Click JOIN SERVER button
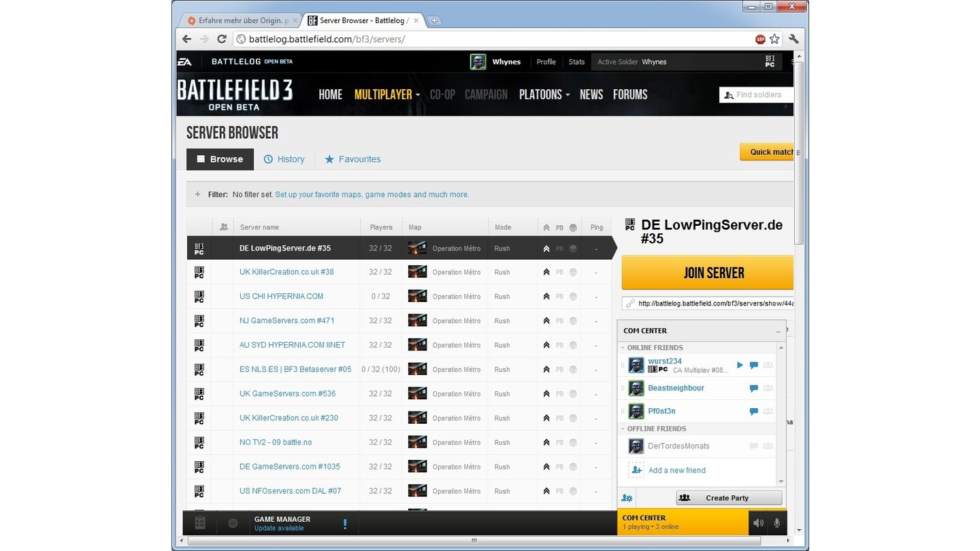Viewport: 980px width, 551px height. click(708, 273)
